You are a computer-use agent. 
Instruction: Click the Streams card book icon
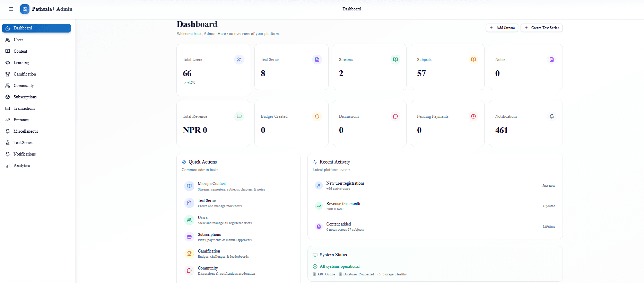[395, 60]
